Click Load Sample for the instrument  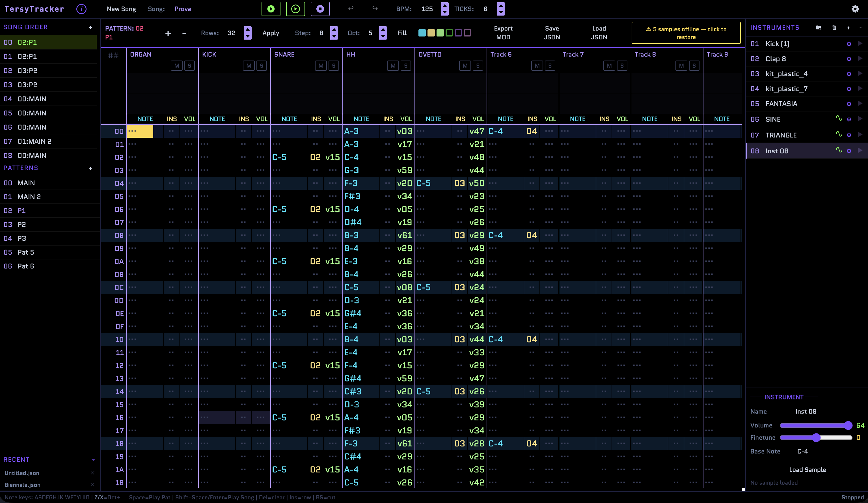(807, 470)
